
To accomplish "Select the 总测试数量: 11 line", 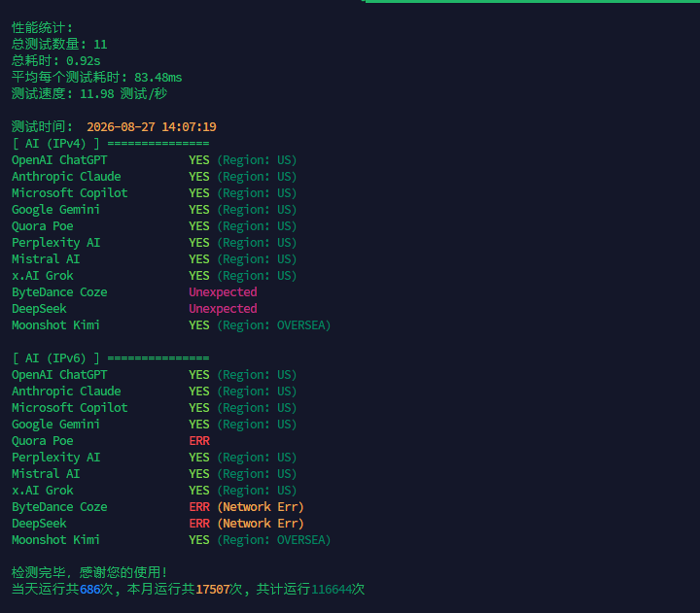I will pyautogui.click(x=59, y=44).
